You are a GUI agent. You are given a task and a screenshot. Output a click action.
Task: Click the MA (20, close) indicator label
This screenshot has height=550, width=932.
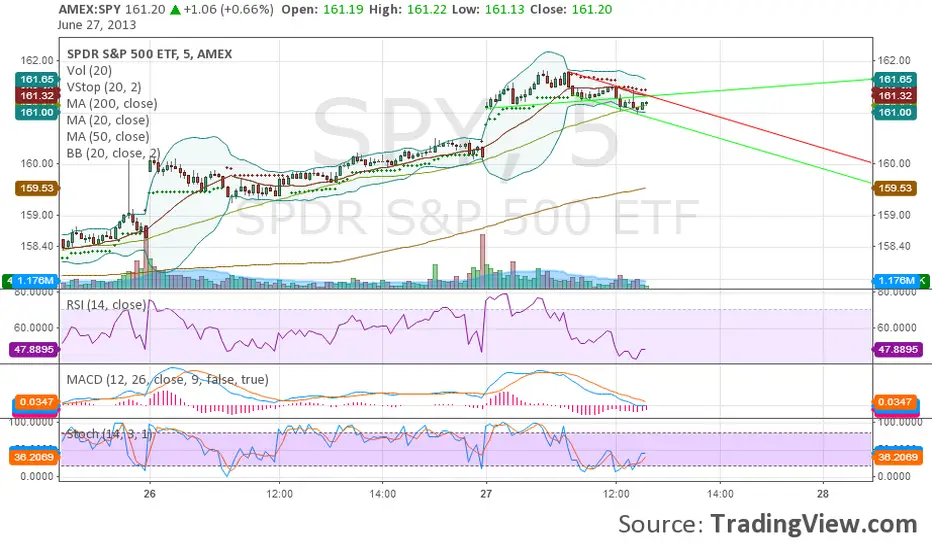point(108,120)
